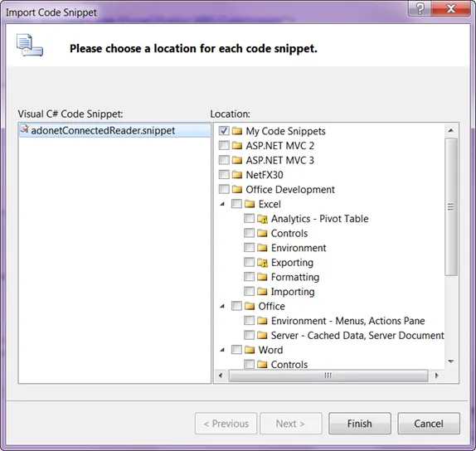The width and height of the screenshot is (476, 451).
Task: Select the Server - Cached Data, Server Document item
Action: (357, 335)
